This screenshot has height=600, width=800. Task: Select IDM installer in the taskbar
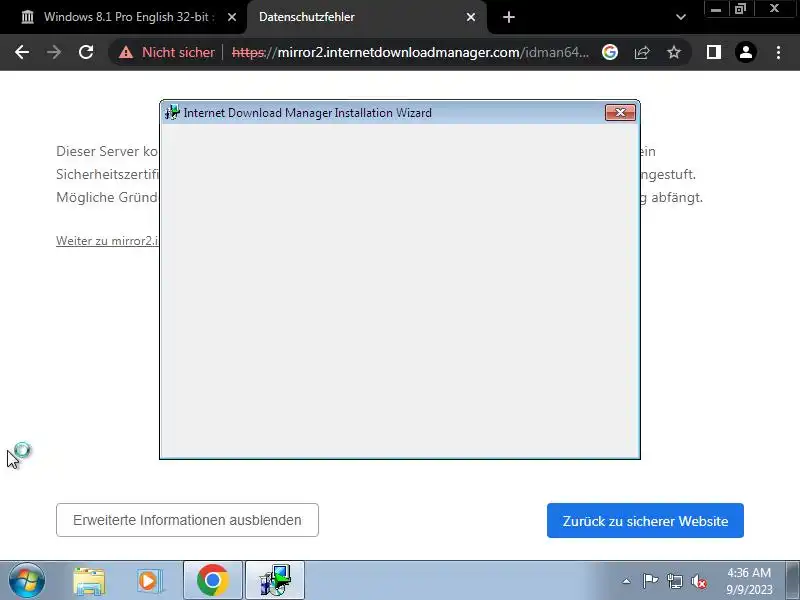[x=275, y=581]
